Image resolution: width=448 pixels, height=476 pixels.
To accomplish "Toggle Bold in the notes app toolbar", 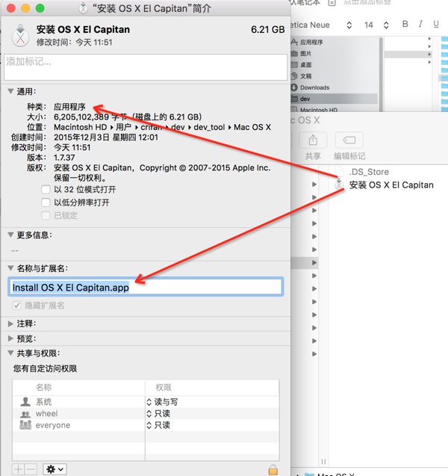I will pyautogui.click(x=405, y=24).
